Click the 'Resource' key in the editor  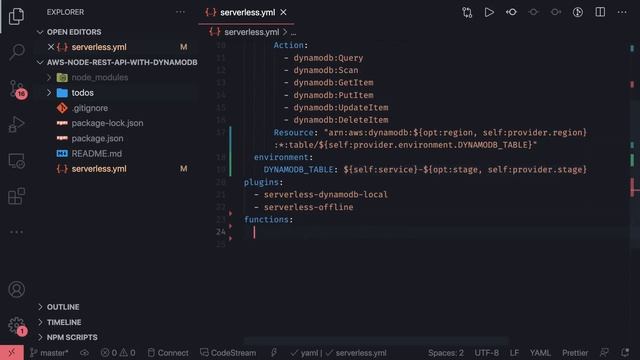(x=293, y=132)
